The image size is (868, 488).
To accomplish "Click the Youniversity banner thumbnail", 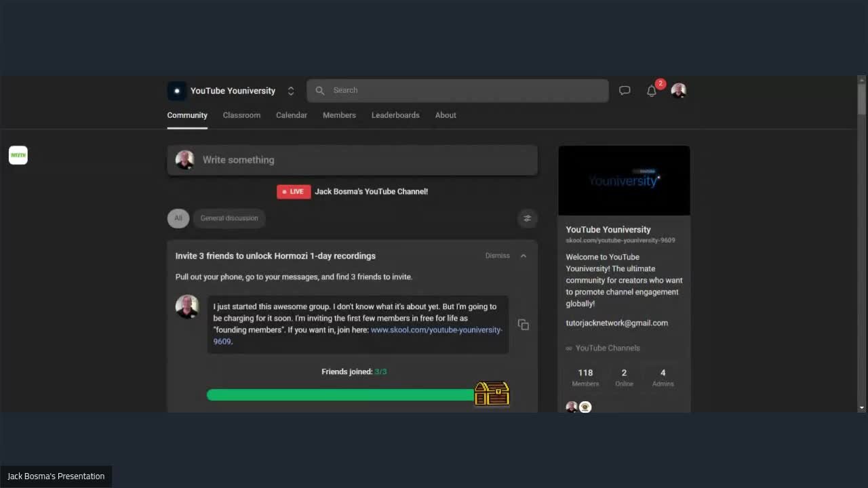I will pyautogui.click(x=624, y=180).
